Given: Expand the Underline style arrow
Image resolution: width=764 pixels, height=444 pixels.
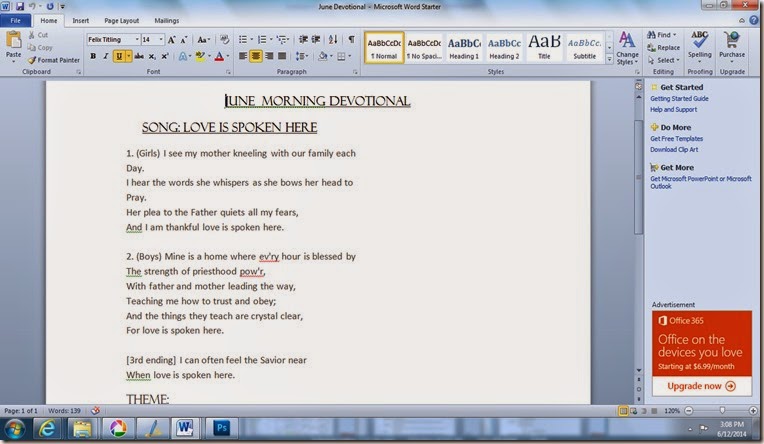Looking at the screenshot, I should click(129, 57).
